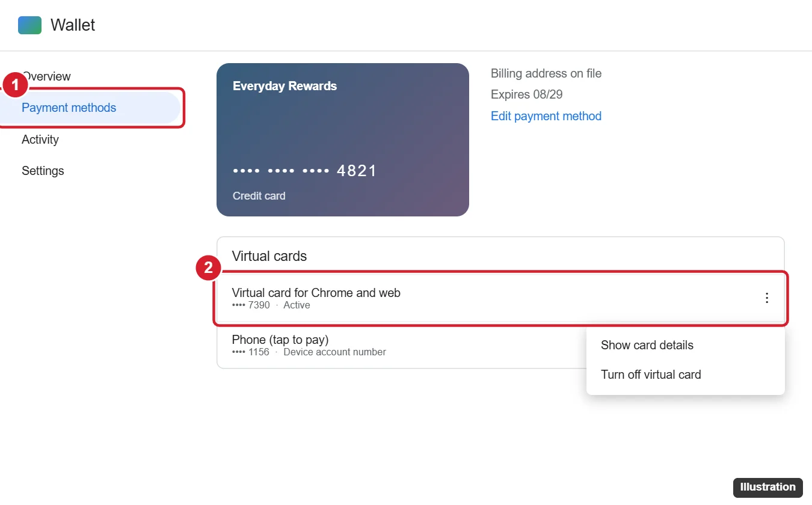The width and height of the screenshot is (812, 505).
Task: Click card number ending 4821
Action: [x=305, y=171]
